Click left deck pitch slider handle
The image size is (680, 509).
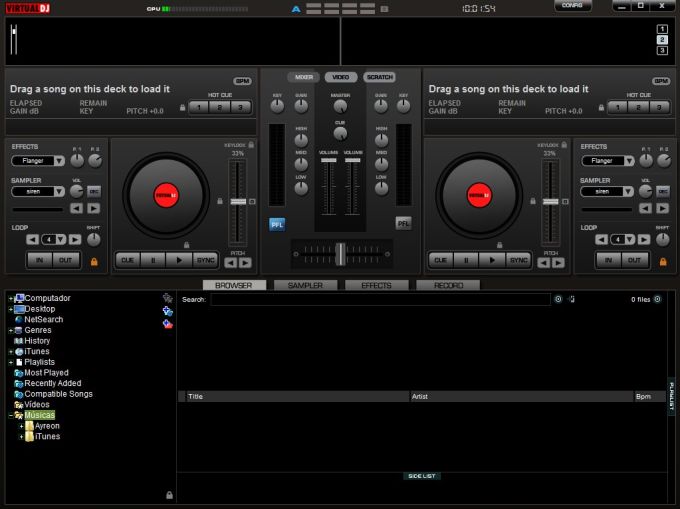[x=238, y=202]
